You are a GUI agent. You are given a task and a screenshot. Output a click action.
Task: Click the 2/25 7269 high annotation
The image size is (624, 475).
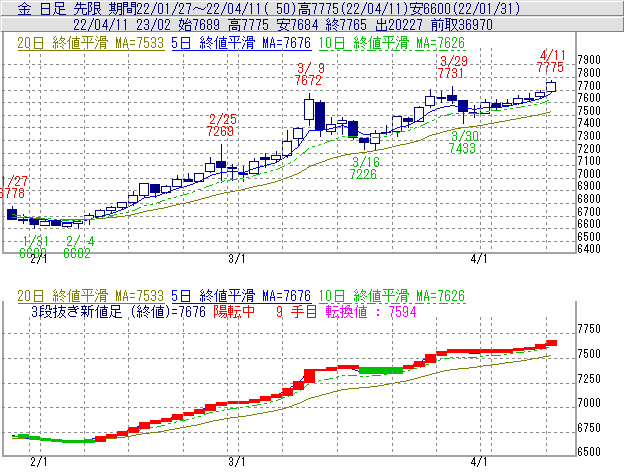pos(221,125)
